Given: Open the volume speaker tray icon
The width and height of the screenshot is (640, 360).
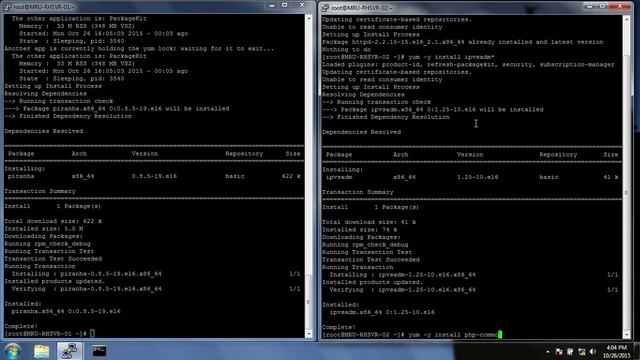Looking at the screenshot, I should coord(593,351).
